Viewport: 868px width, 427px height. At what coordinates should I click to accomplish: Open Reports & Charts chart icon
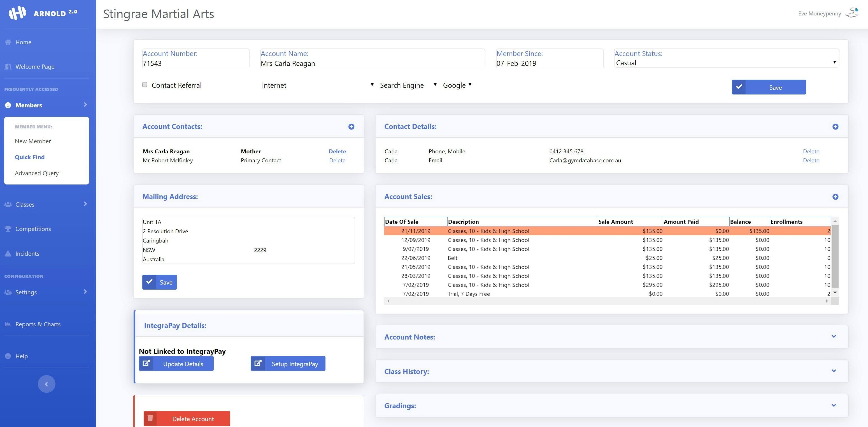point(8,324)
